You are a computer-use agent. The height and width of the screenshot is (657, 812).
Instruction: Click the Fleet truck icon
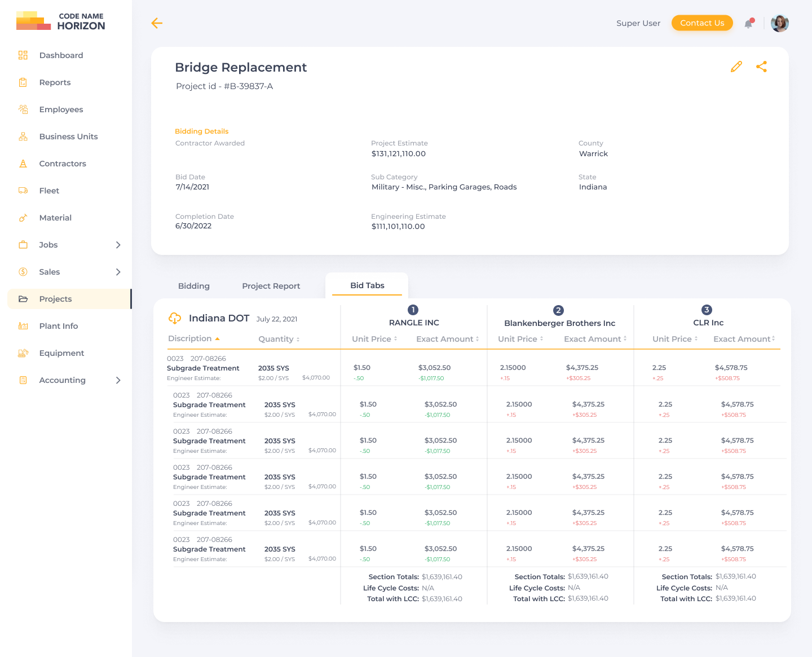coord(23,191)
